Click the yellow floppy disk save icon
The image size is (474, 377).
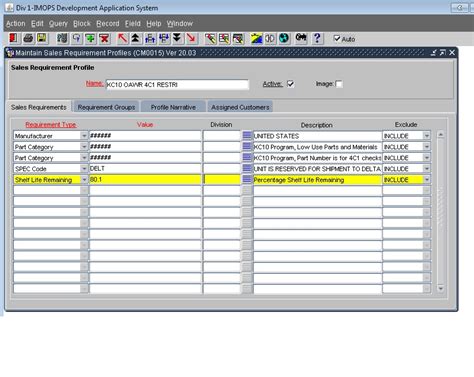pos(42,38)
